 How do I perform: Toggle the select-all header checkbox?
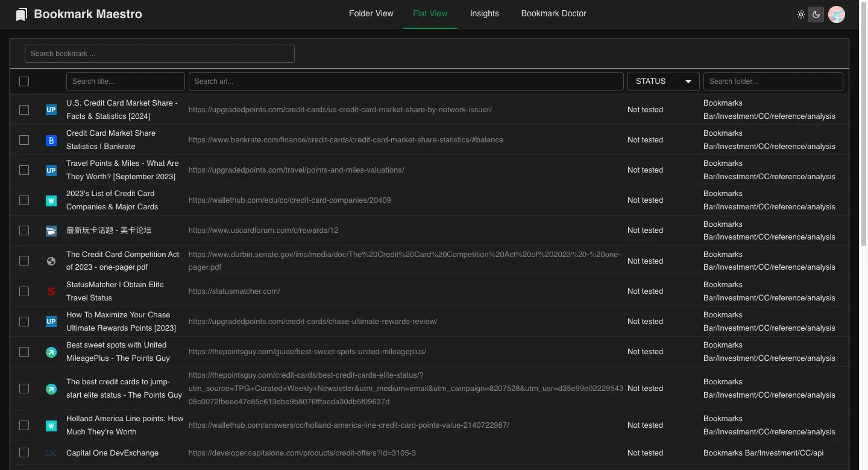pos(24,81)
